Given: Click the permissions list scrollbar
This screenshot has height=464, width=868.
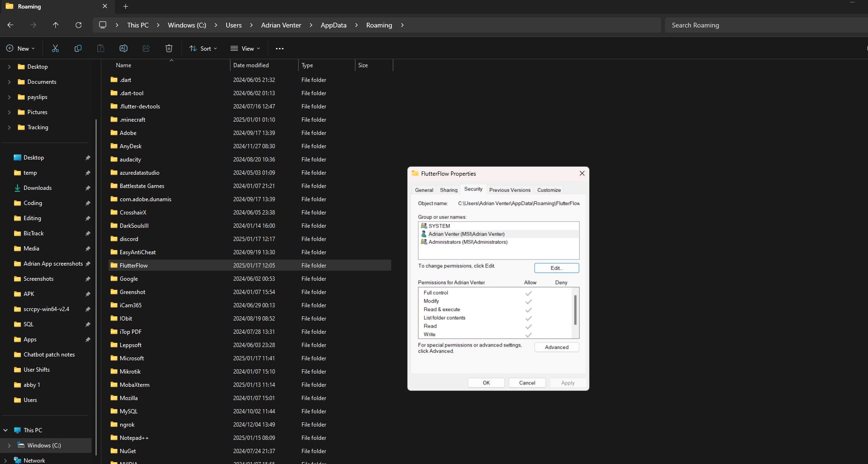Looking at the screenshot, I should [x=575, y=310].
